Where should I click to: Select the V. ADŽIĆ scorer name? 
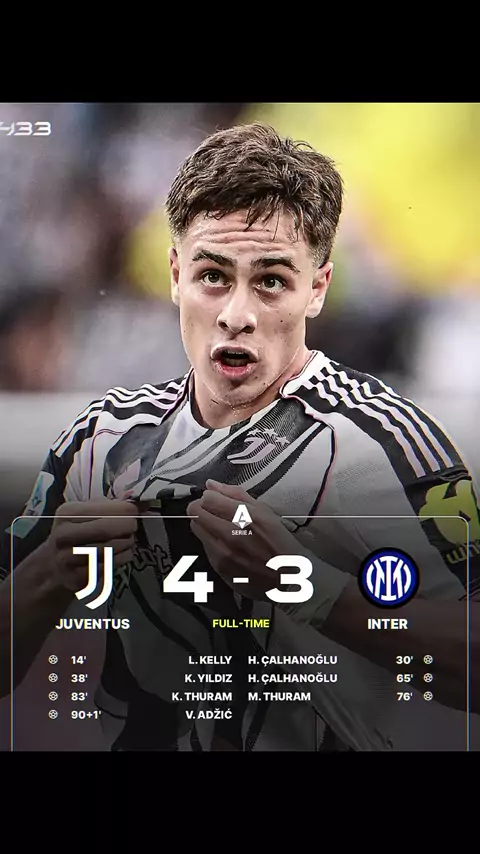click(x=209, y=715)
